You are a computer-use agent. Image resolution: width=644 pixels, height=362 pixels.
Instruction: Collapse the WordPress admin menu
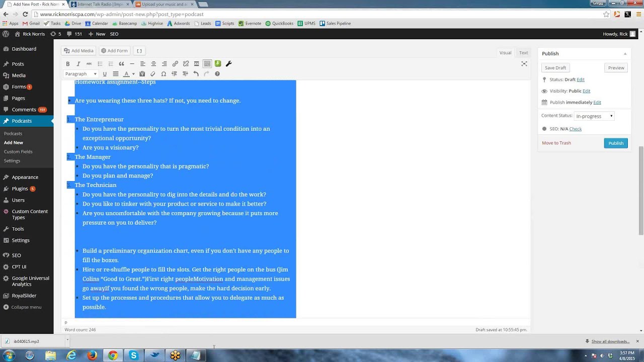[27, 307]
